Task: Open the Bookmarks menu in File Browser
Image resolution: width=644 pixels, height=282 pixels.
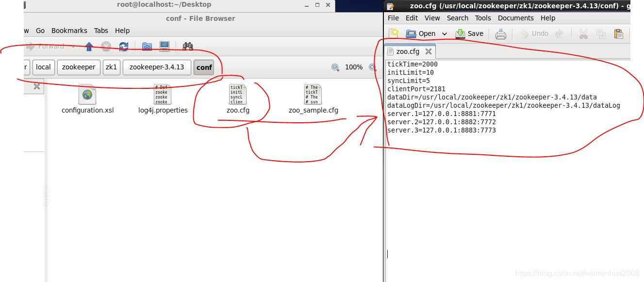Action: 69,31
